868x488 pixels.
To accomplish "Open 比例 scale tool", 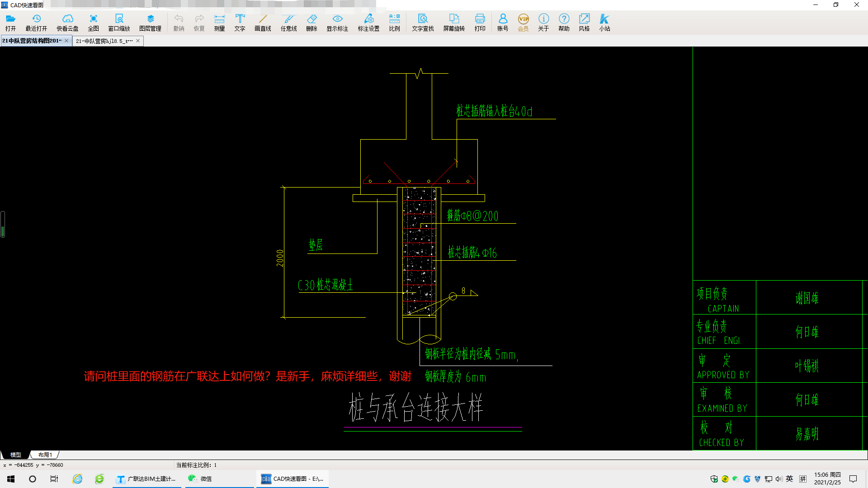I will 394,22.
